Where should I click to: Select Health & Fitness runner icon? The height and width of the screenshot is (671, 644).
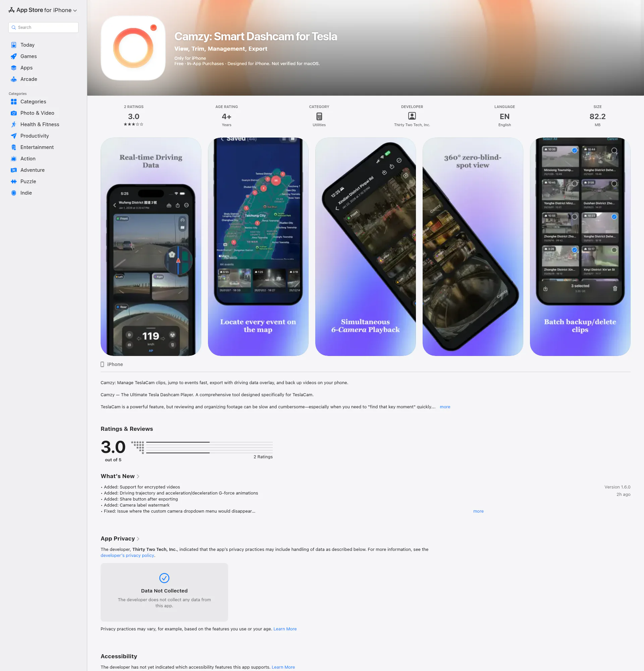click(x=14, y=124)
